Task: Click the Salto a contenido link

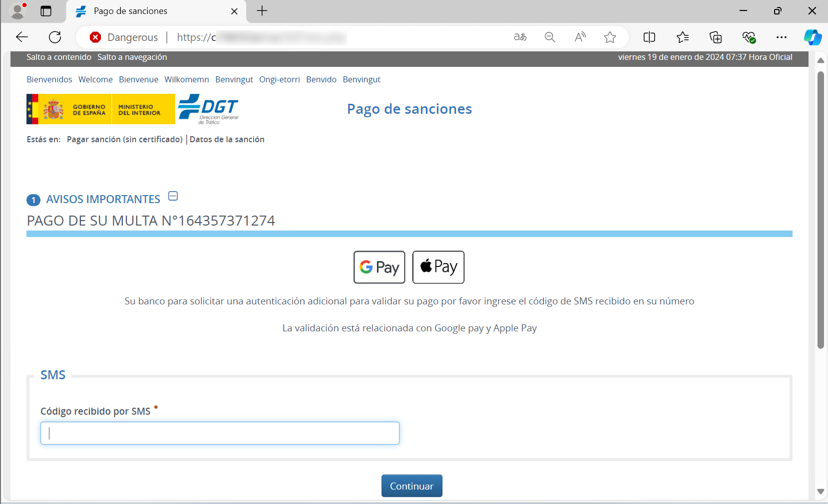Action: click(59, 57)
